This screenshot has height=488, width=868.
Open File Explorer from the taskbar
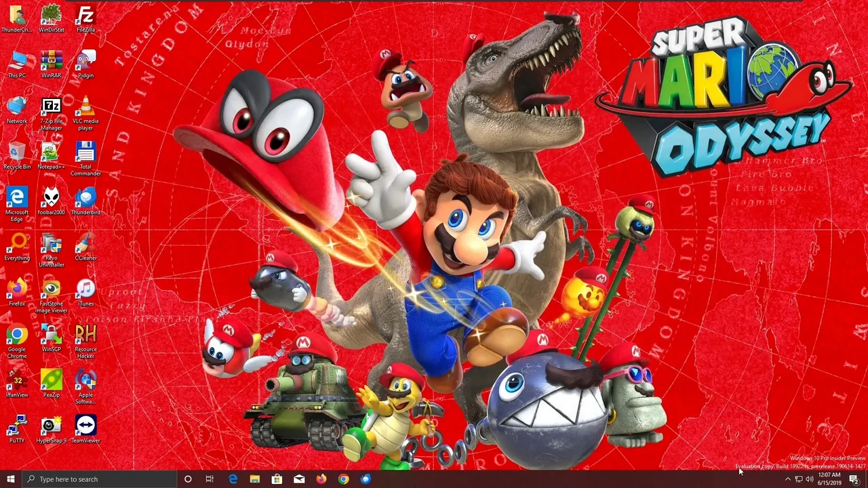coord(254,479)
